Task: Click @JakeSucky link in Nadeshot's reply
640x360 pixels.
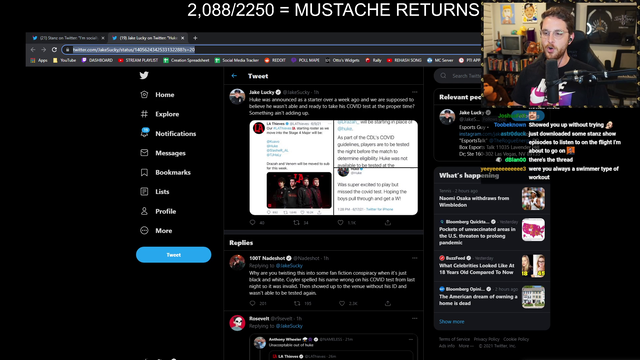Action: (x=289, y=266)
